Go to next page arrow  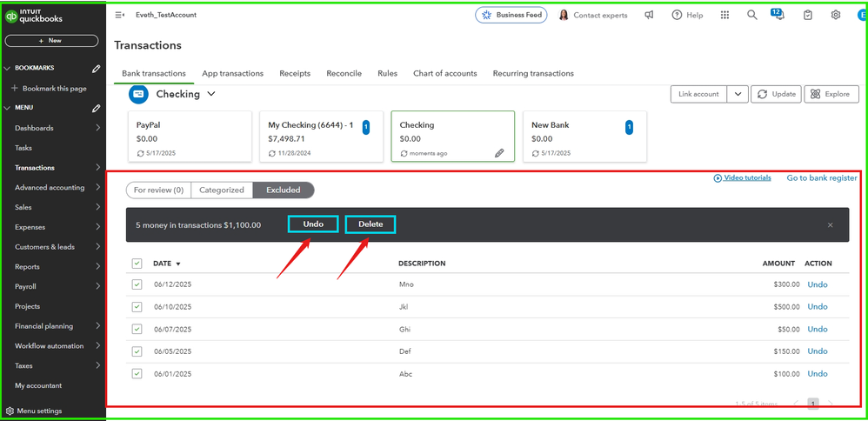[x=831, y=404]
